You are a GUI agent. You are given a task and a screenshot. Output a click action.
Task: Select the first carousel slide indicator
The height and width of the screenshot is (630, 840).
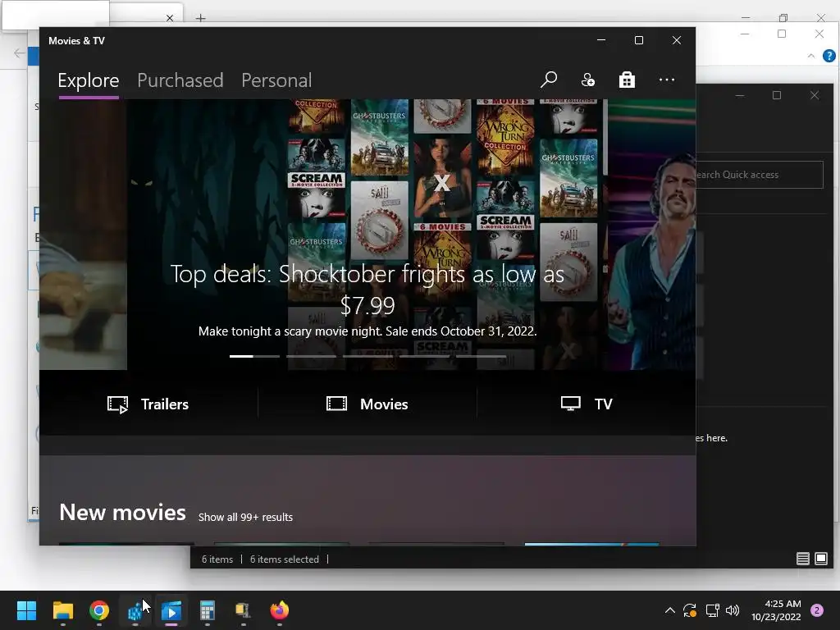[254, 356]
